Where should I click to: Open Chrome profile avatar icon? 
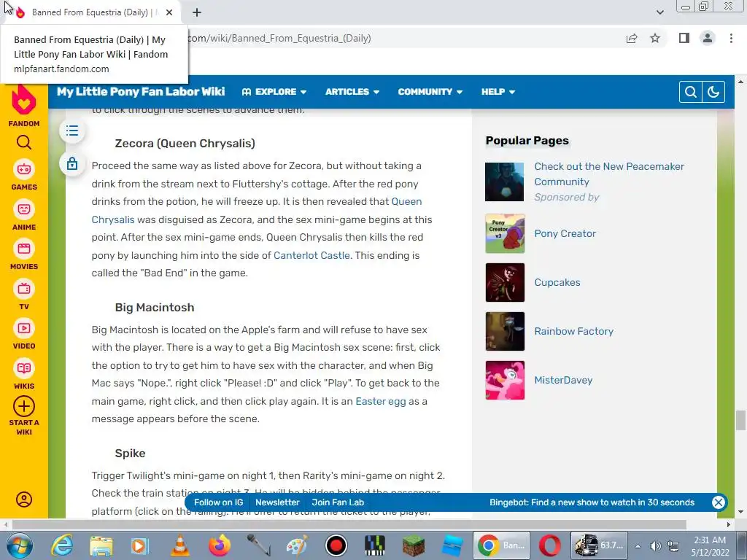point(708,38)
